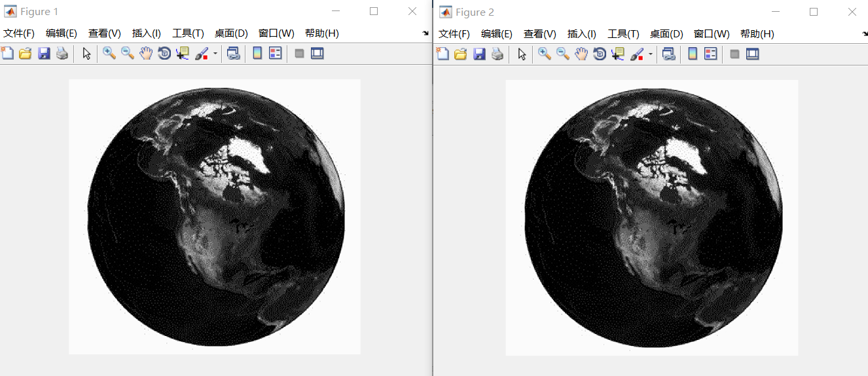Open 桌面(D) menu in Figure 1
This screenshot has height=376, width=868.
coord(232,33)
